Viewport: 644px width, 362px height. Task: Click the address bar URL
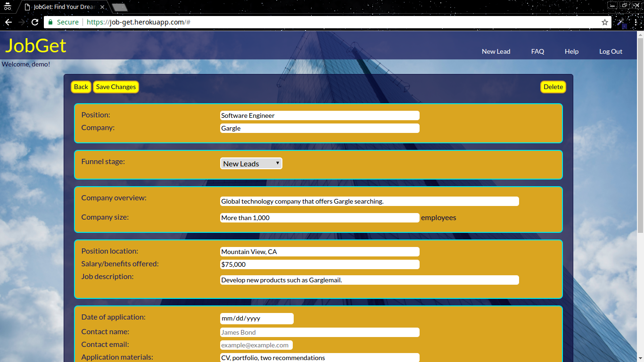[138, 22]
